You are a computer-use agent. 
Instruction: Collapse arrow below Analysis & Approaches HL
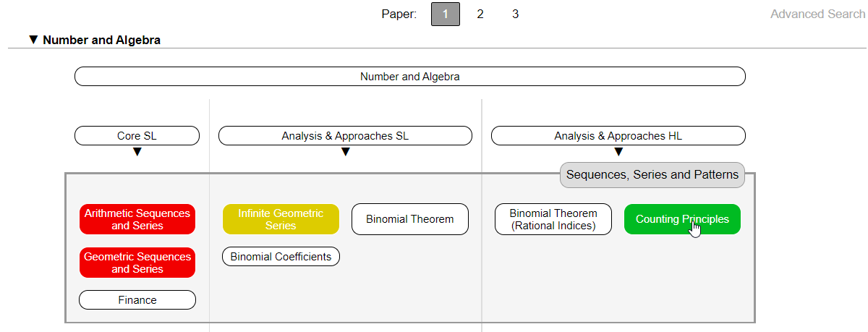(x=618, y=152)
